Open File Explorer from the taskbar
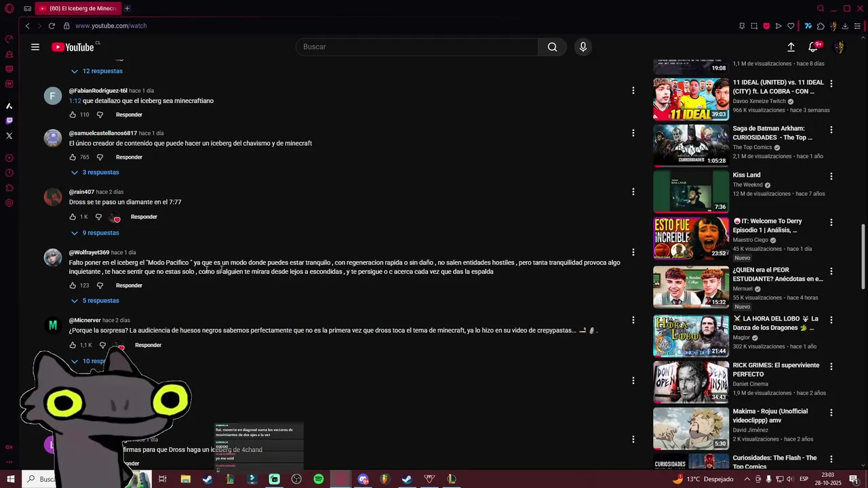Viewport: 868px width, 488px height. [185, 479]
